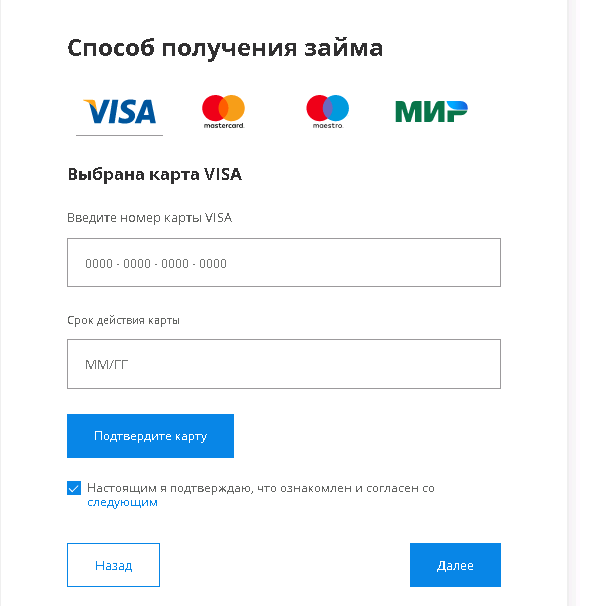Choose the Mastercard payment logo
603x606 pixels.
(223, 108)
